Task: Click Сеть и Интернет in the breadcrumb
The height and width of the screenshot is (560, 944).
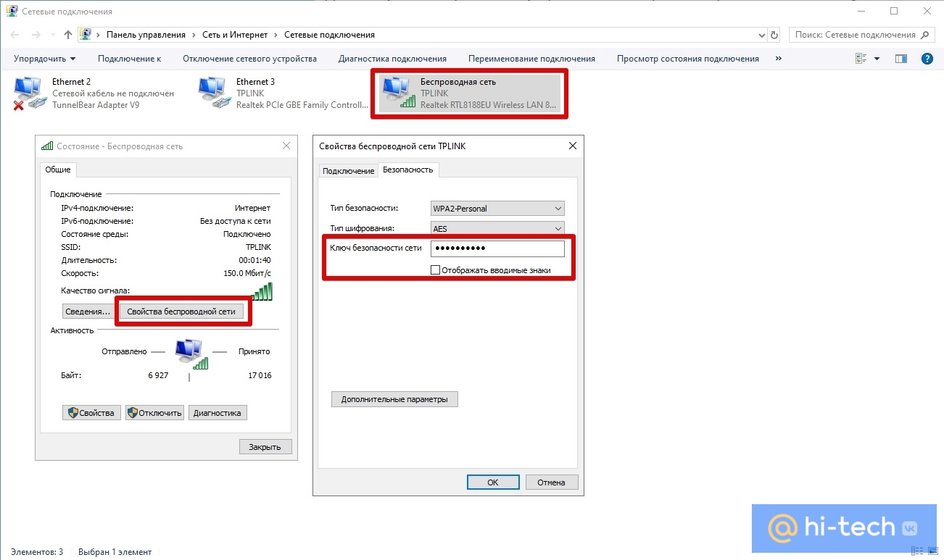Action: click(x=235, y=35)
